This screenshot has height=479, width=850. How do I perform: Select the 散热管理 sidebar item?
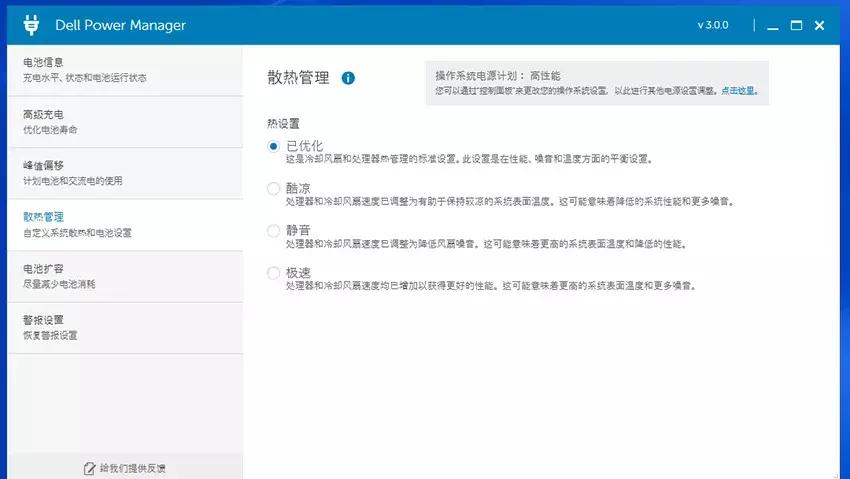pos(125,225)
